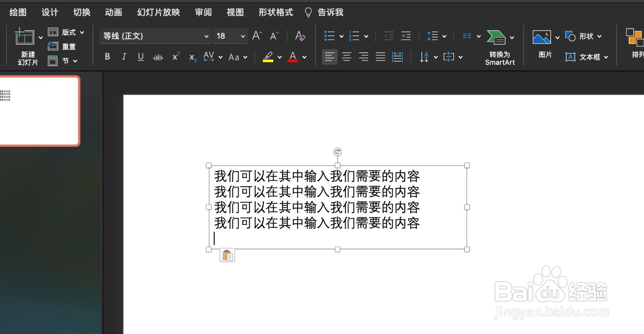Open the character spacing AV menu
Screen dimensions: 644x334
(x=213, y=57)
